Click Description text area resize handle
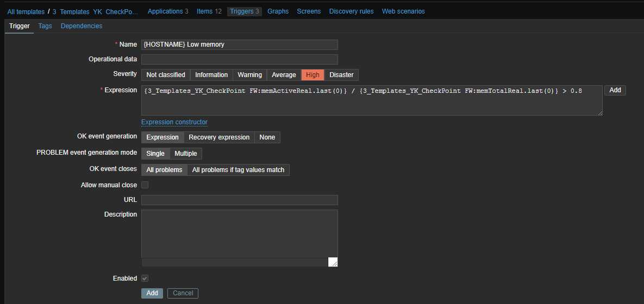Viewport: 644px width, 304px height. click(x=333, y=262)
